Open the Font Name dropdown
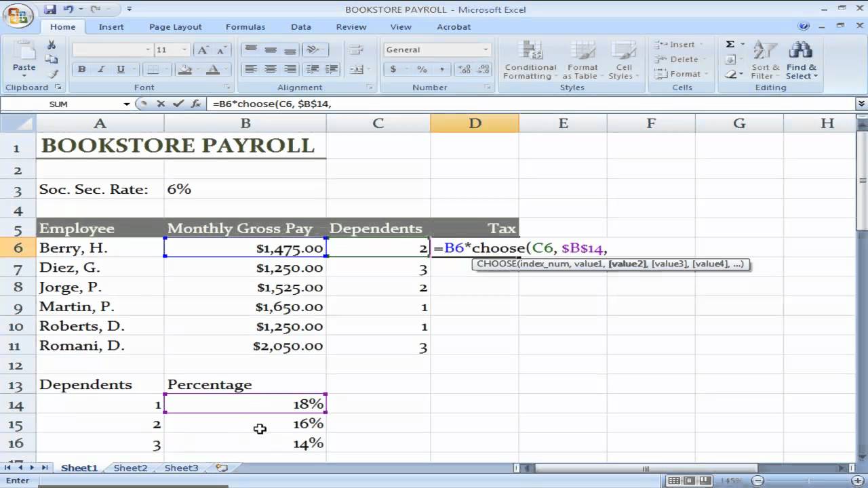This screenshot has width=868, height=488. point(148,49)
